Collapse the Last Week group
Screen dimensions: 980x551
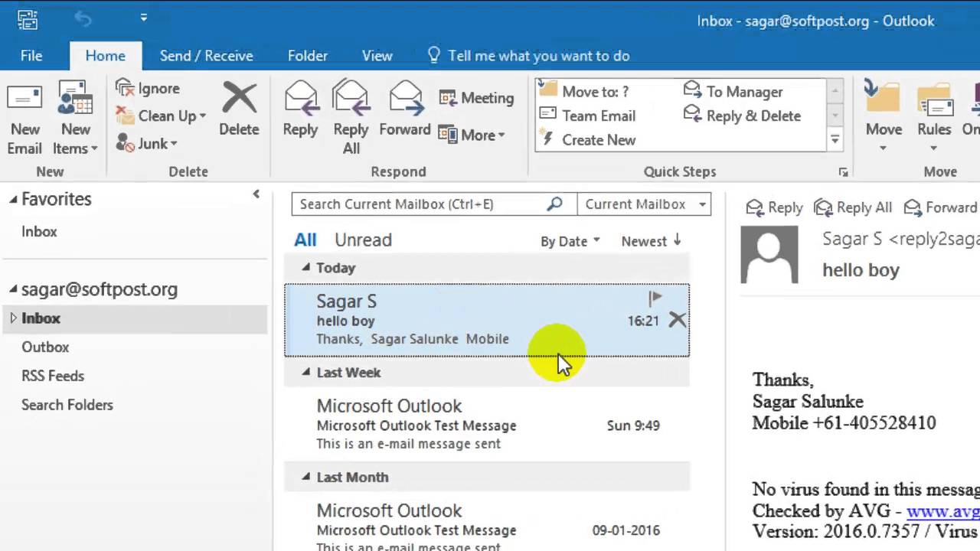[306, 372]
